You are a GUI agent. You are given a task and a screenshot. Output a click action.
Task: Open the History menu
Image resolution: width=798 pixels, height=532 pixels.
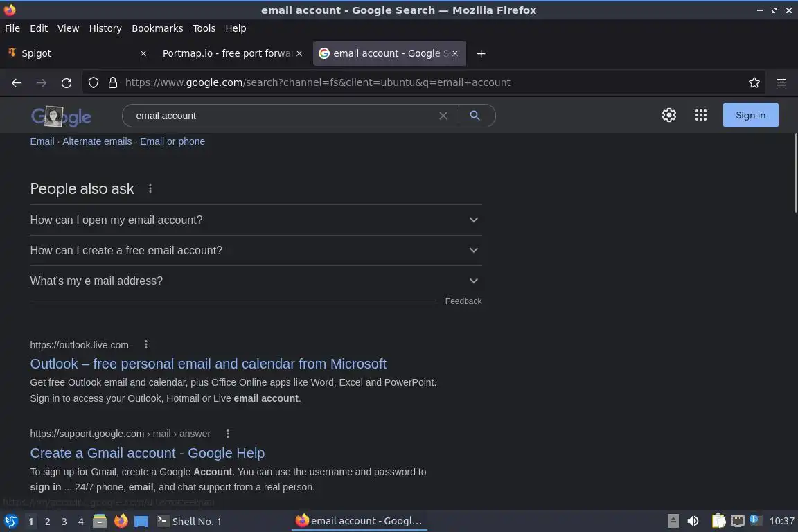[x=105, y=28]
